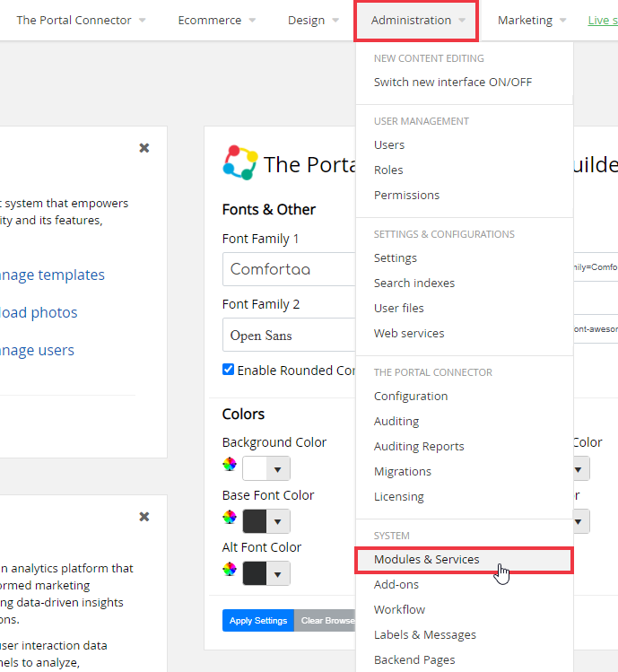
Task: Expand Alt Font Color dropdown arrow
Action: click(278, 574)
